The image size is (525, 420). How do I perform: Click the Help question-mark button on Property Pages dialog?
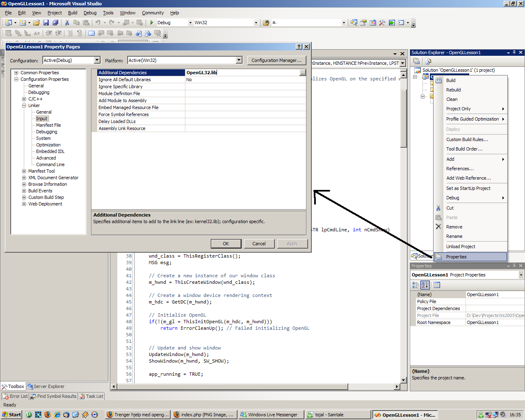pos(299,47)
